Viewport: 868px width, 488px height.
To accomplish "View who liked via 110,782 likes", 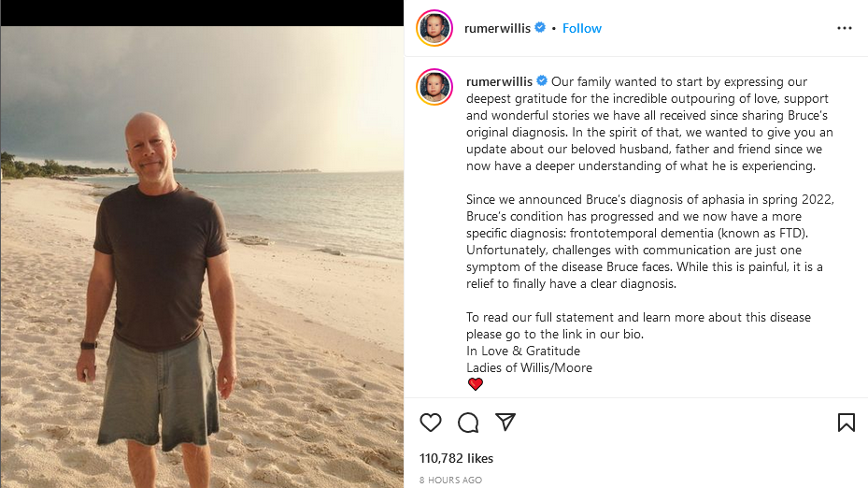I will click(x=457, y=458).
